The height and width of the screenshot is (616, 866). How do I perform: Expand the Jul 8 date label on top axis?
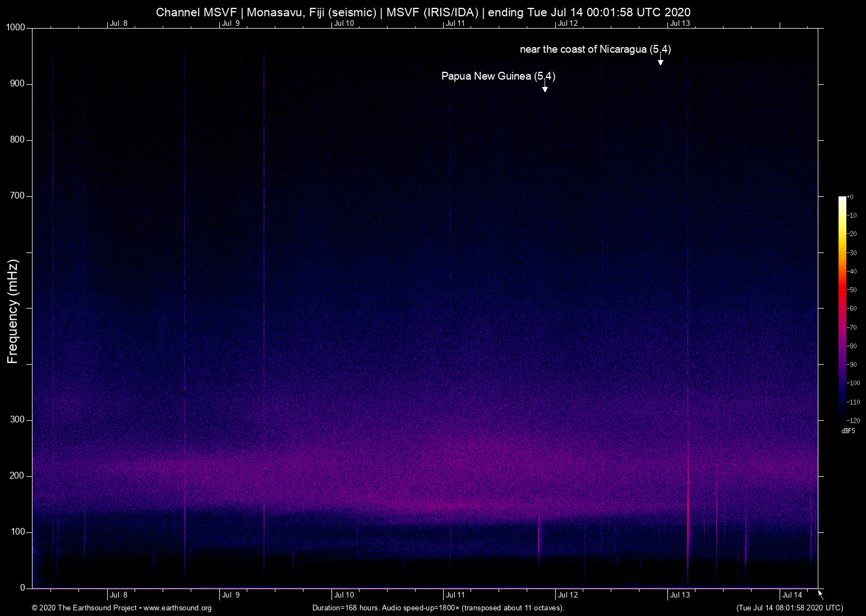point(118,23)
